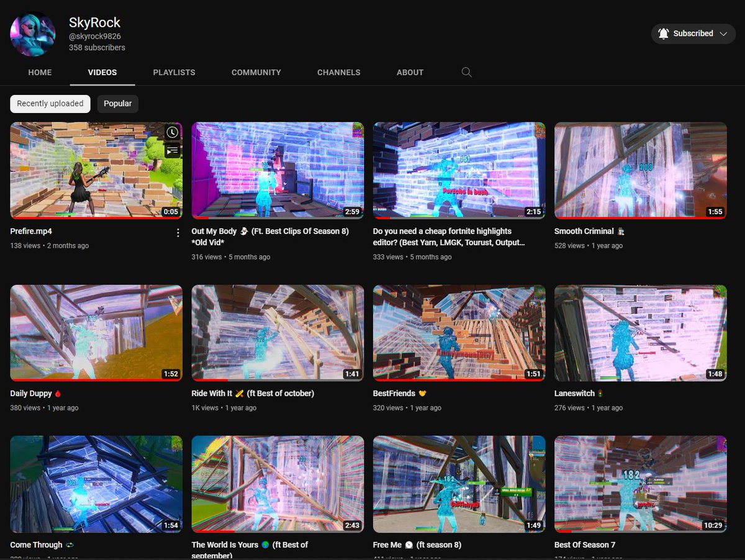
Task: Click the 0:05 duration badge on Prefire.mp4
Action: click(171, 212)
